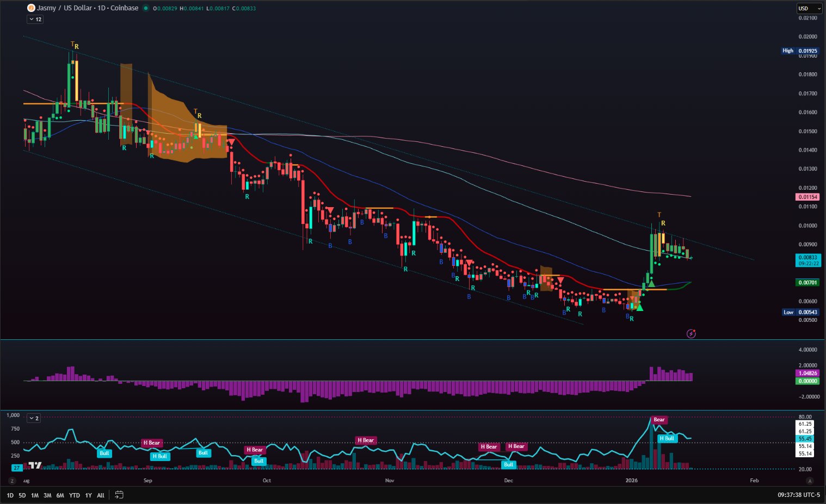The height and width of the screenshot is (504, 826).
Task: Click the Nov label on time axis
Action: tap(390, 481)
